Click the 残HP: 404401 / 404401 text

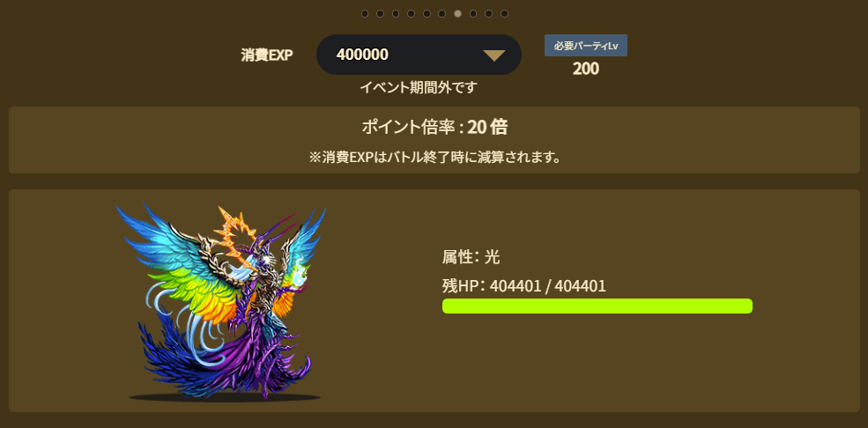coord(524,286)
